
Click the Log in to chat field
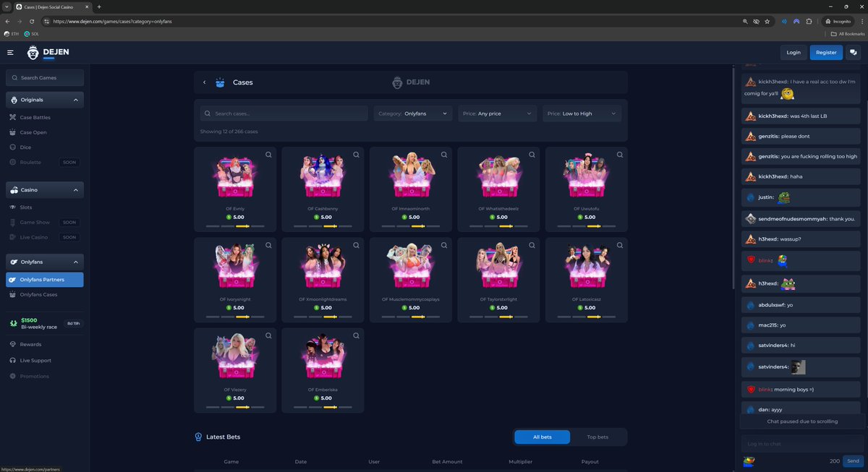click(801, 443)
